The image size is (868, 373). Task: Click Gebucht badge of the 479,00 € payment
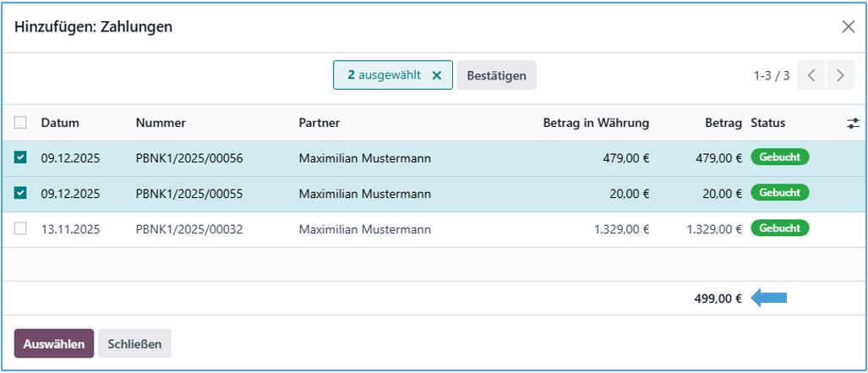779,157
